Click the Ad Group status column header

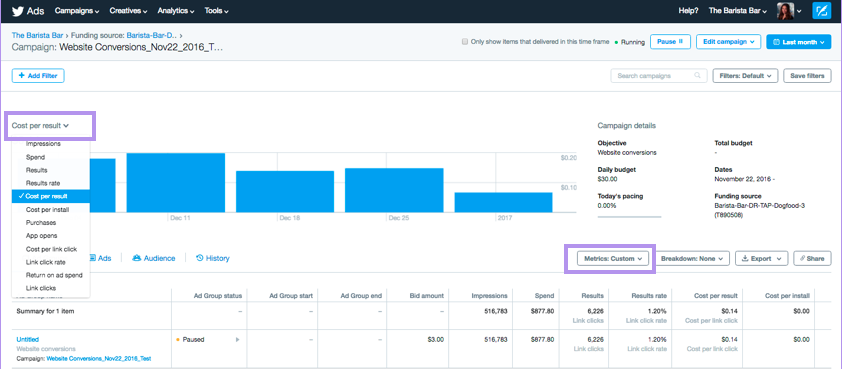tap(217, 295)
